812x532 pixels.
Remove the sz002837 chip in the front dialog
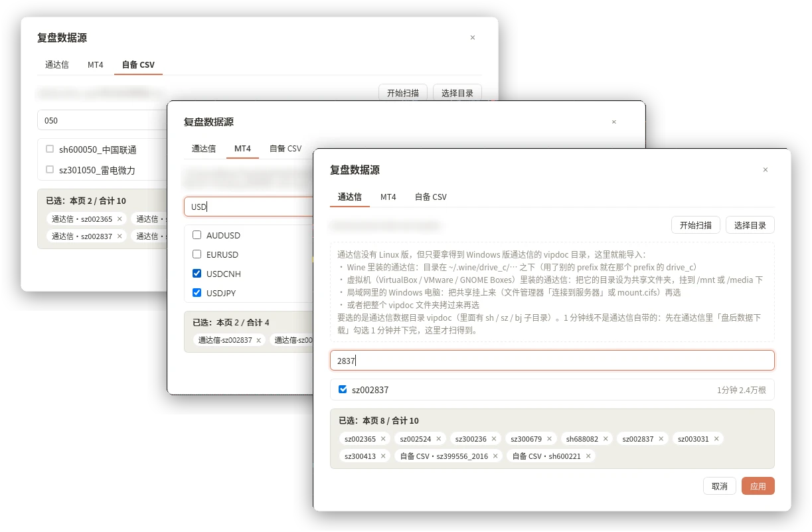pos(661,439)
